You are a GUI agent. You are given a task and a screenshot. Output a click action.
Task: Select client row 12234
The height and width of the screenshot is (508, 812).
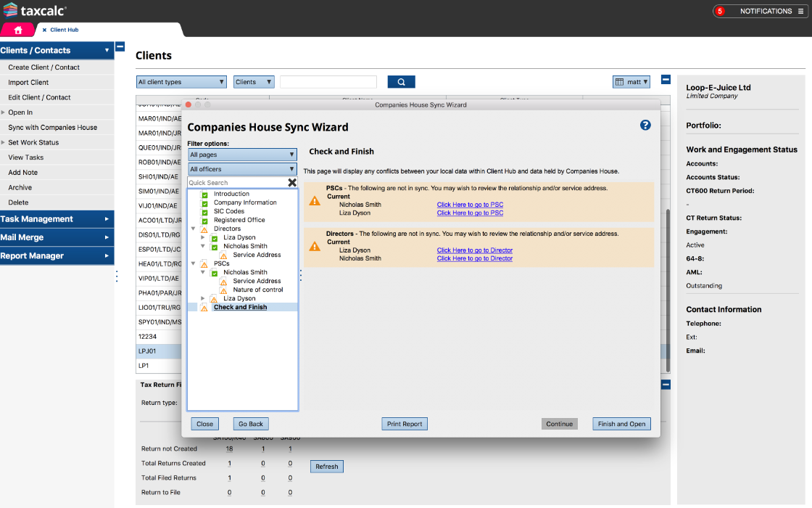(159, 337)
